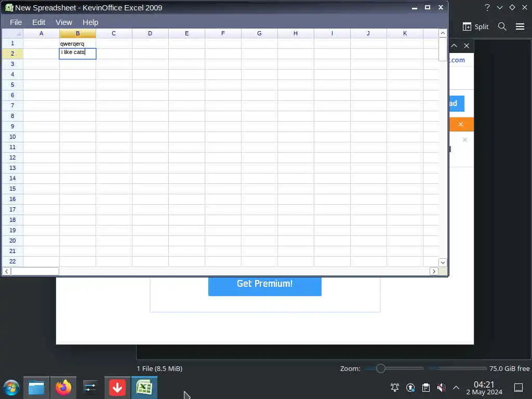Click the updates tray icon
Image resolution: width=532 pixels, height=399 pixels.
coord(410,388)
